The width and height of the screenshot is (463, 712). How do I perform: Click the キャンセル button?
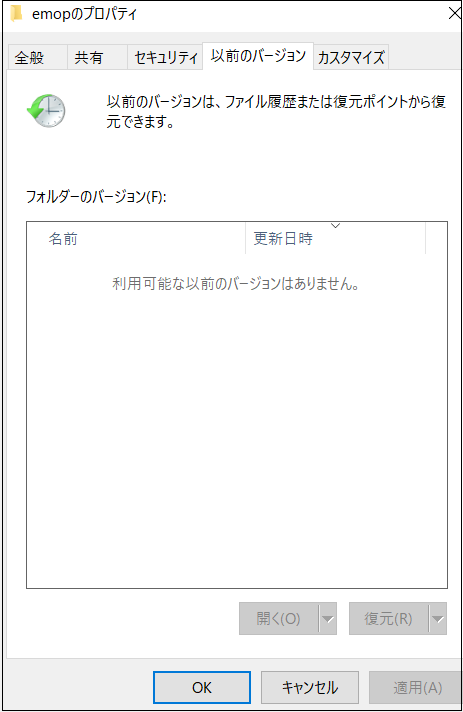click(x=310, y=687)
